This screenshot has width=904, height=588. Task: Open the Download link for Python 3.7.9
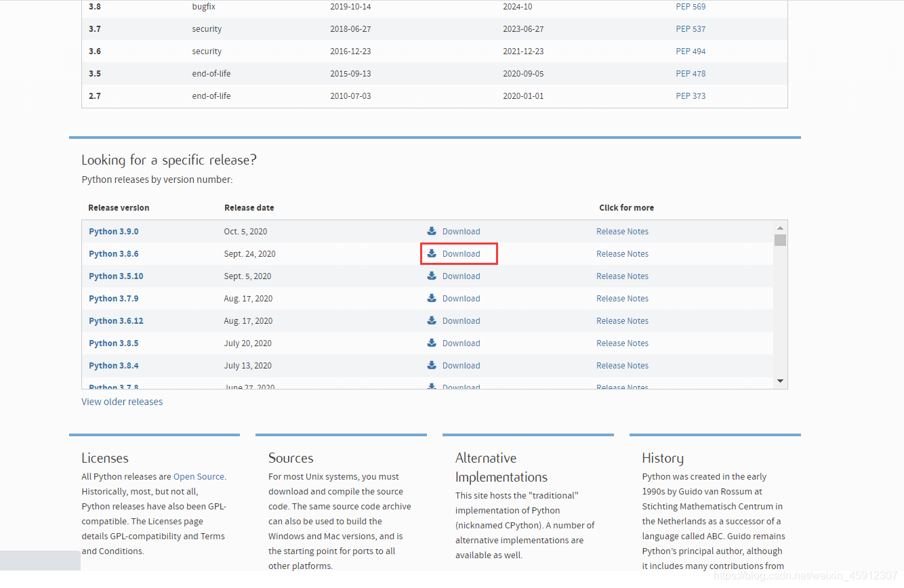pos(461,299)
